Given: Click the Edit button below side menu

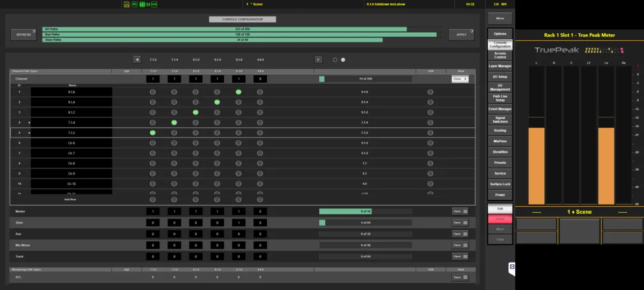Looking at the screenshot, I should click(x=500, y=208).
